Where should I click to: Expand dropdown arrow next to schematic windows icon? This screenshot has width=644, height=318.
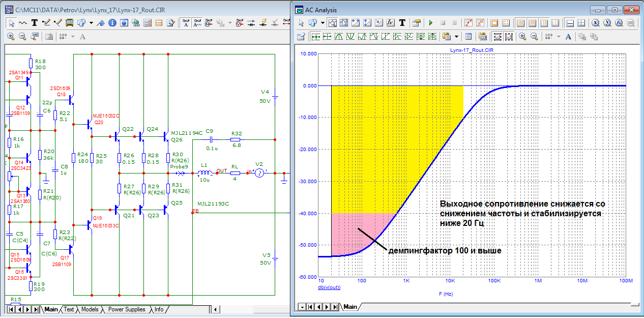click(x=91, y=23)
